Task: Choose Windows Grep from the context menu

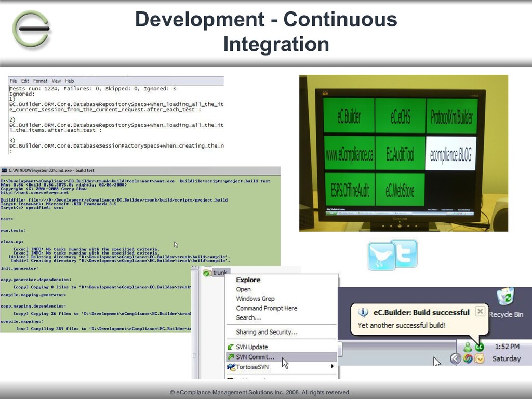Action: tap(255, 299)
